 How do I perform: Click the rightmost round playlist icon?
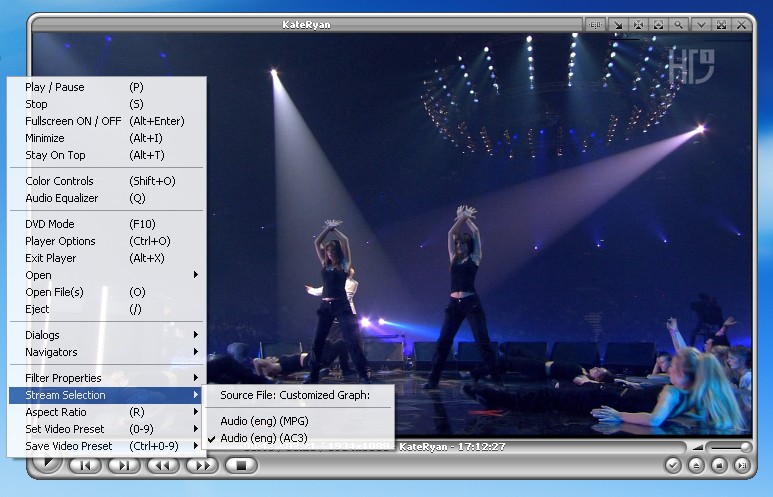click(x=742, y=465)
